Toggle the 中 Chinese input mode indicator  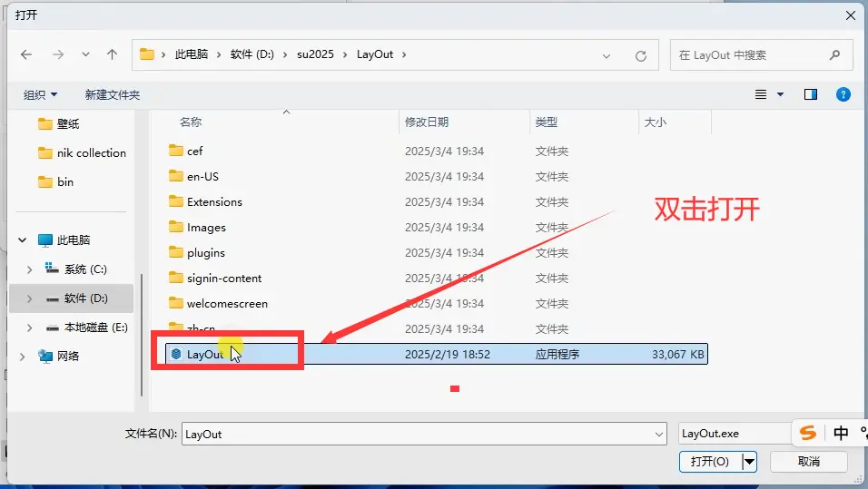coord(841,433)
